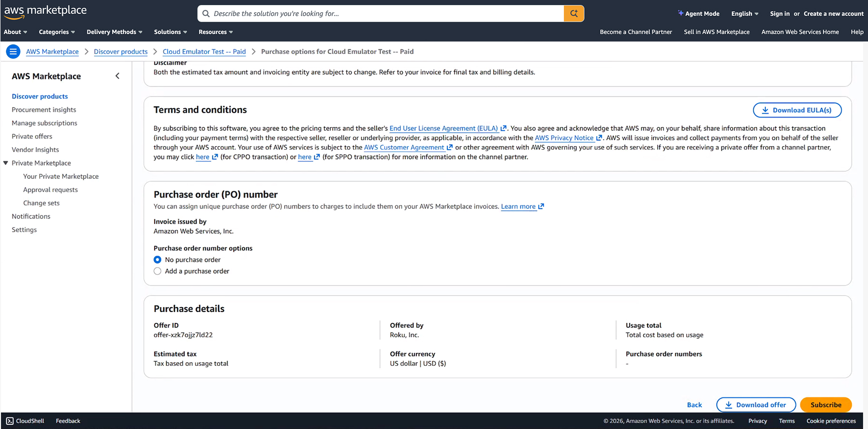
Task: Open the Learn more purchase order link
Action: 518,206
